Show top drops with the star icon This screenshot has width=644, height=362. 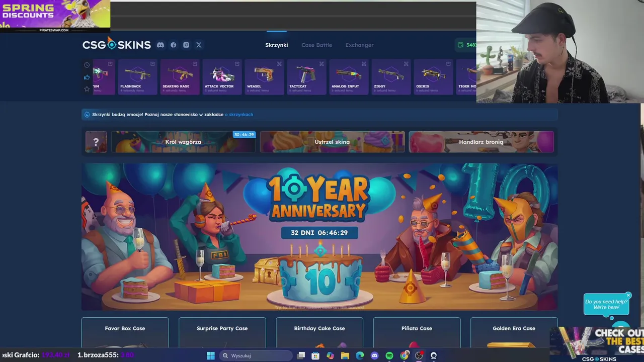(87, 89)
